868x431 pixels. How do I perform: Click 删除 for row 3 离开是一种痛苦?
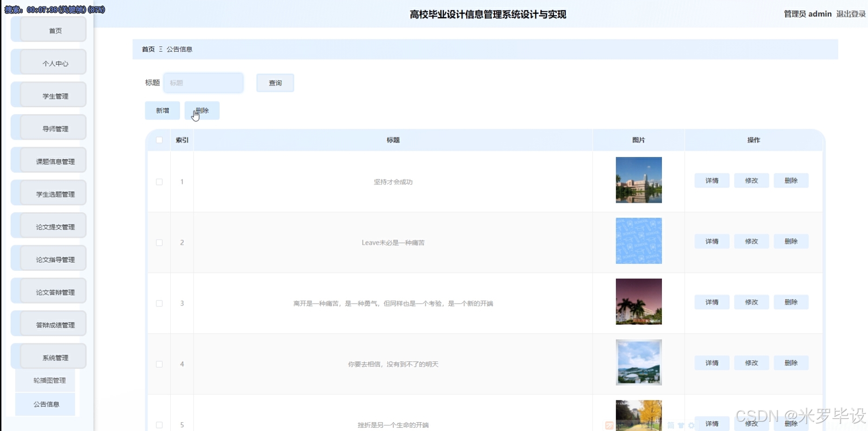pyautogui.click(x=791, y=302)
